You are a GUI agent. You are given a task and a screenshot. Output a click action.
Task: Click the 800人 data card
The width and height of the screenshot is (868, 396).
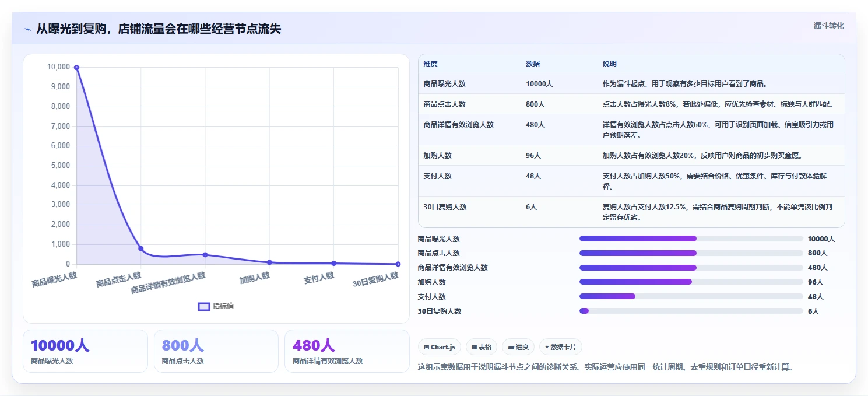click(216, 351)
